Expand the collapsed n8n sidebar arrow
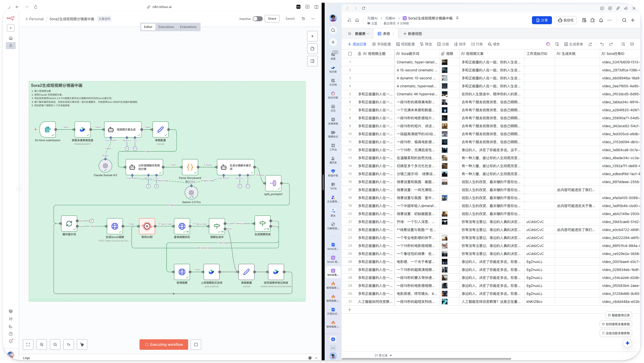The height and width of the screenshot is (363, 644). (19, 189)
